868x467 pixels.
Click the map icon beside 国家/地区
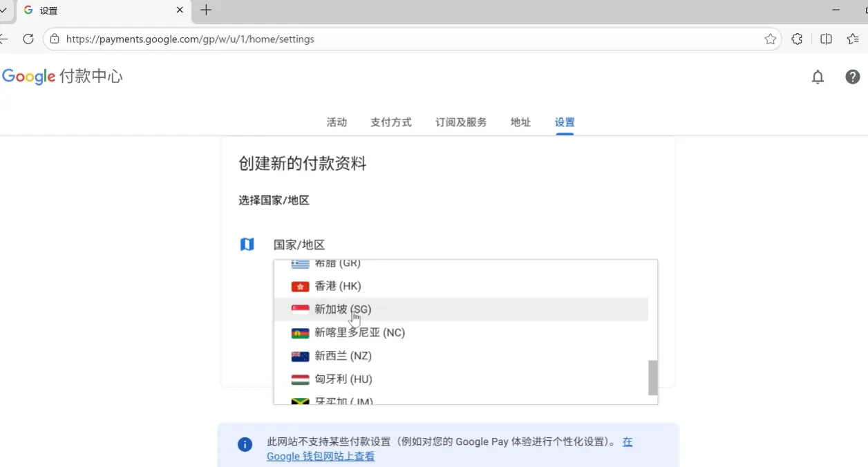(247, 245)
